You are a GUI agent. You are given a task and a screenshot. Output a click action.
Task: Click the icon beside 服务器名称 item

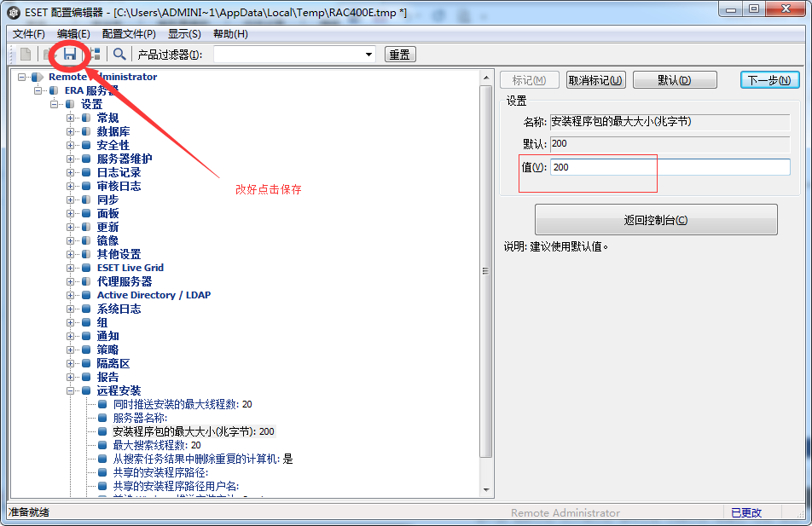pyautogui.click(x=102, y=418)
